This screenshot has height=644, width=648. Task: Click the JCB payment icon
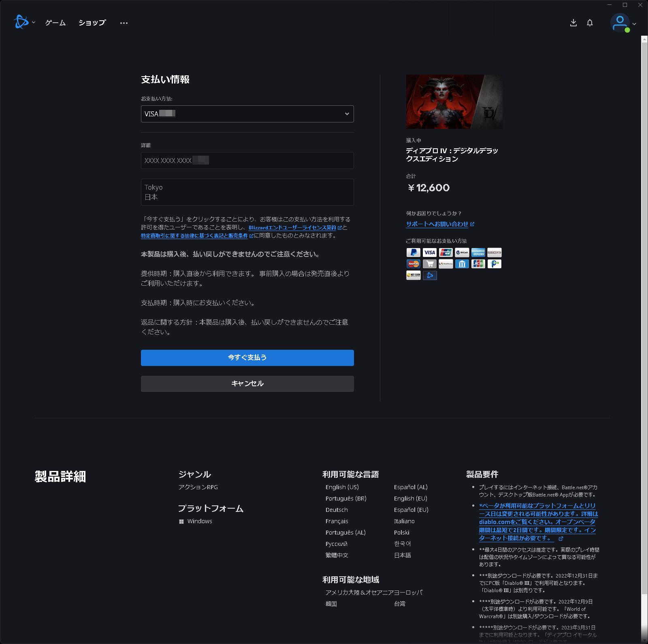pyautogui.click(x=478, y=264)
